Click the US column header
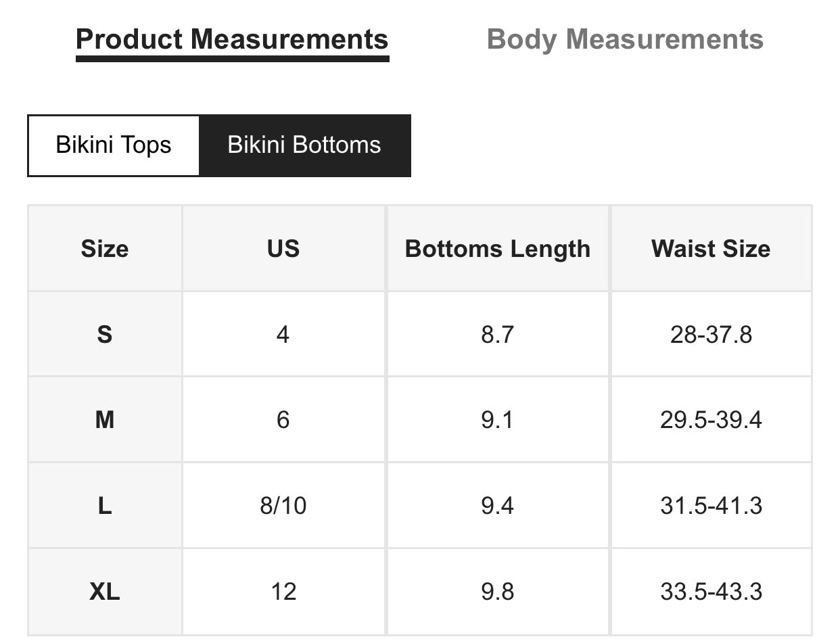The image size is (840, 639). coord(283,249)
